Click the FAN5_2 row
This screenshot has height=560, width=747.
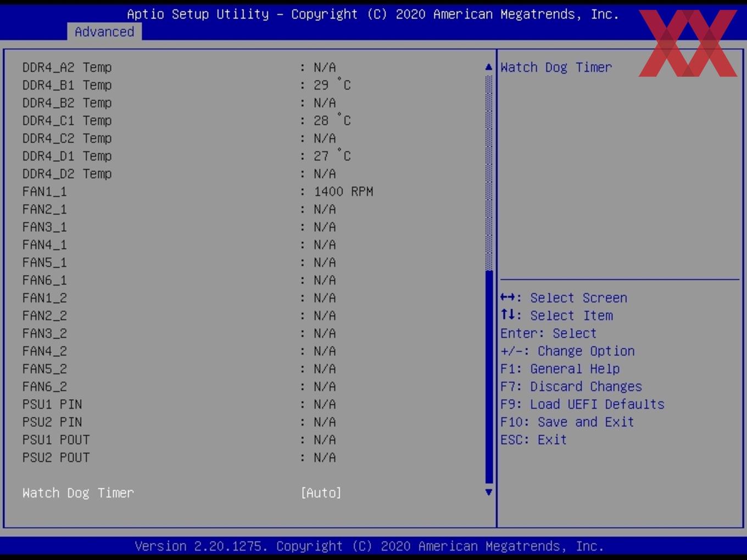point(179,369)
